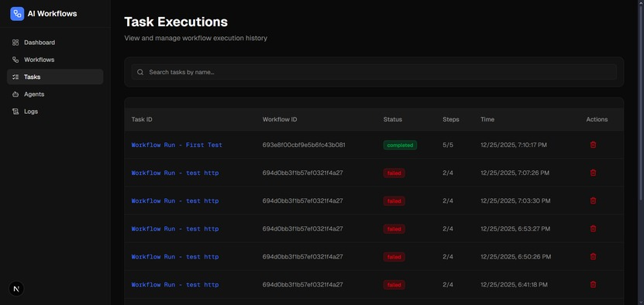This screenshot has width=644, height=305.
Task: Click failed badge in the 6:41:18 PM row
Action: click(394, 284)
